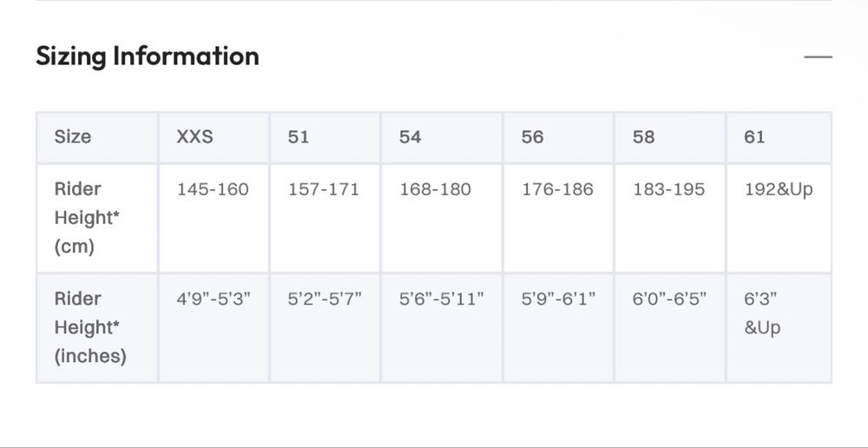The image size is (868, 448).
Task: Click the 192&Up height cell
Action: click(x=779, y=189)
